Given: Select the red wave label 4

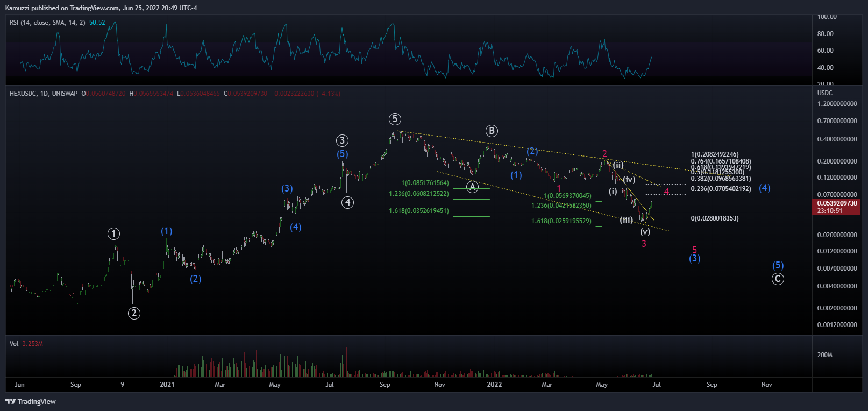Looking at the screenshot, I should [666, 191].
